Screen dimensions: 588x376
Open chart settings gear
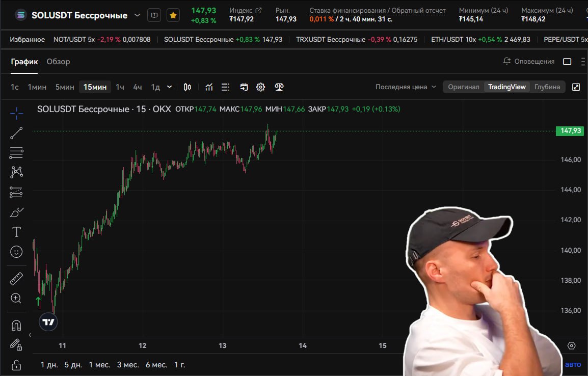pos(260,87)
